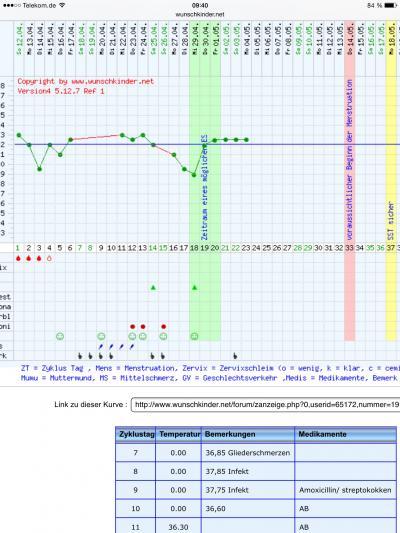Select the green triangle marker on cycle day 14

pos(153,288)
